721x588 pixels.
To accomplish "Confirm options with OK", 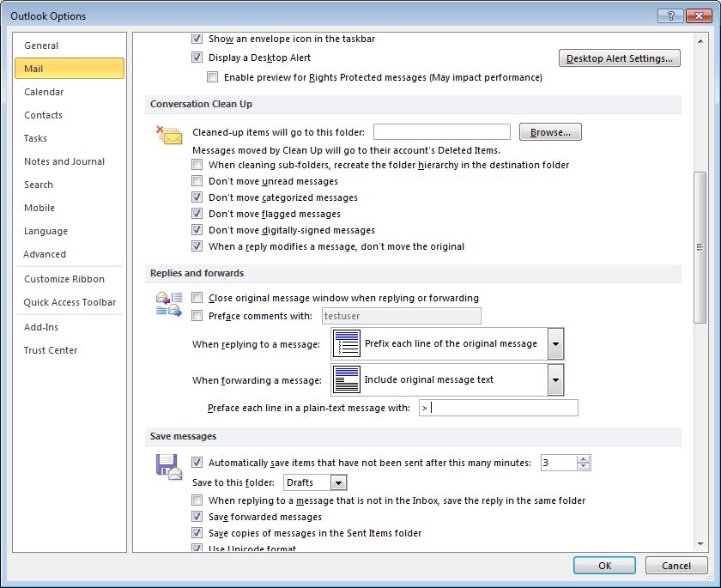I will pos(604,566).
